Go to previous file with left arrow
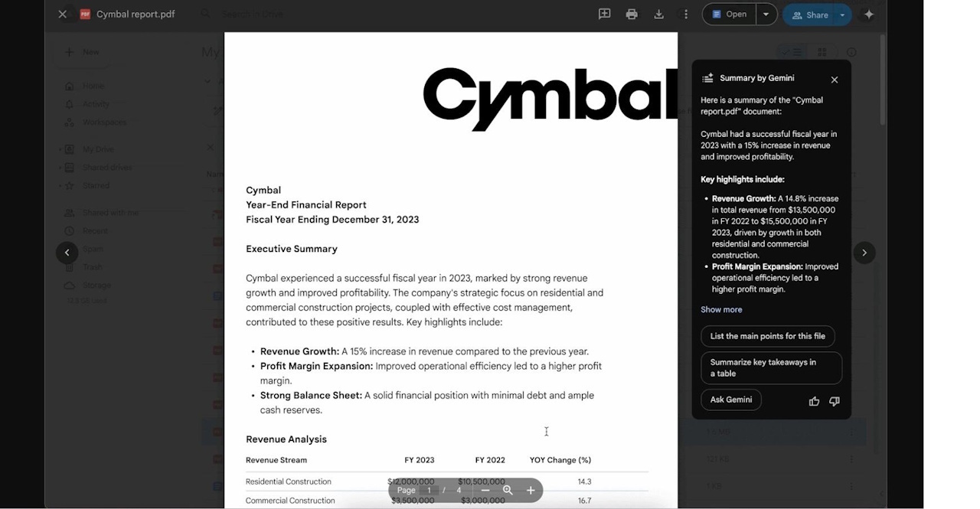980x509 pixels. coord(67,253)
